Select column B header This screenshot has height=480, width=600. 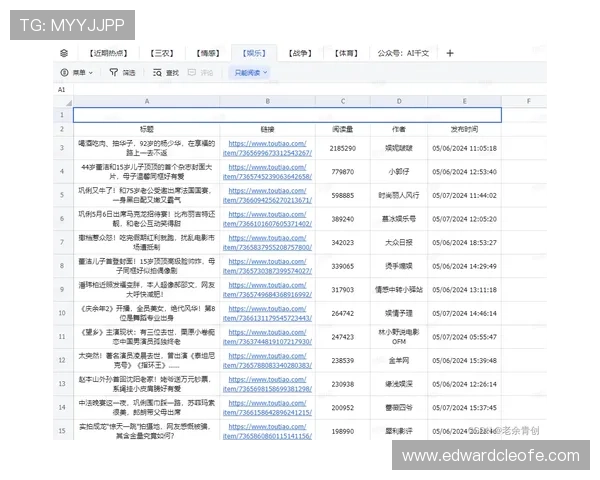pyautogui.click(x=267, y=101)
